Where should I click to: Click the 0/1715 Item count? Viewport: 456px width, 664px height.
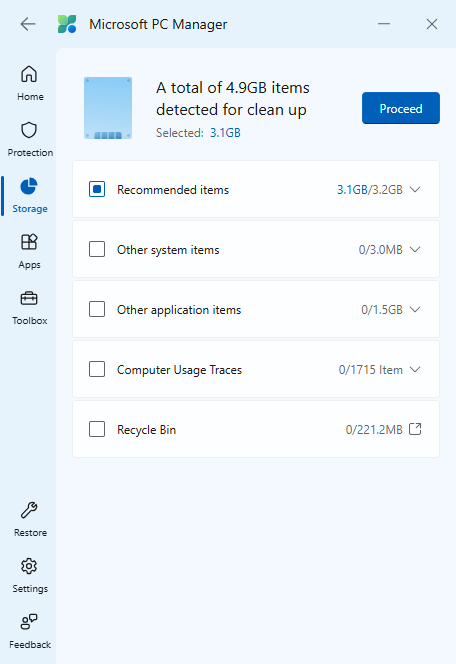tap(370, 370)
